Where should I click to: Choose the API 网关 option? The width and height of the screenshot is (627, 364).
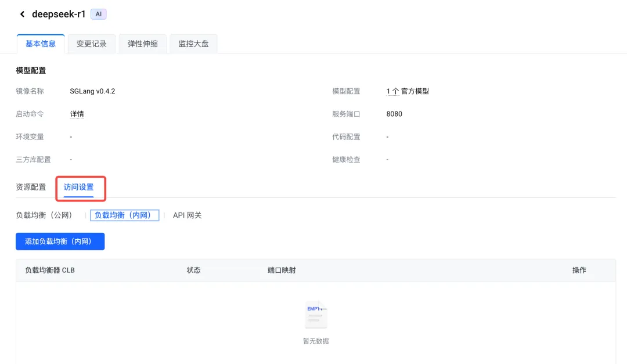187,215
